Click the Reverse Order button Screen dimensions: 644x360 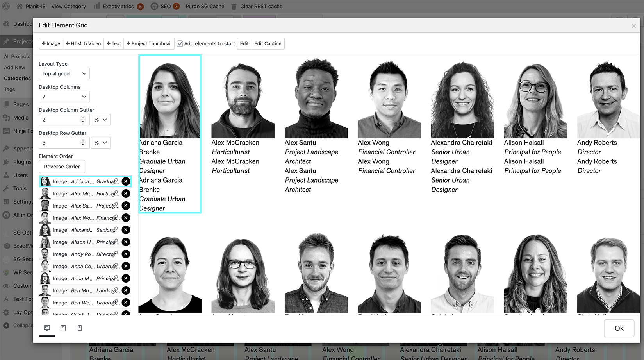coord(62,167)
